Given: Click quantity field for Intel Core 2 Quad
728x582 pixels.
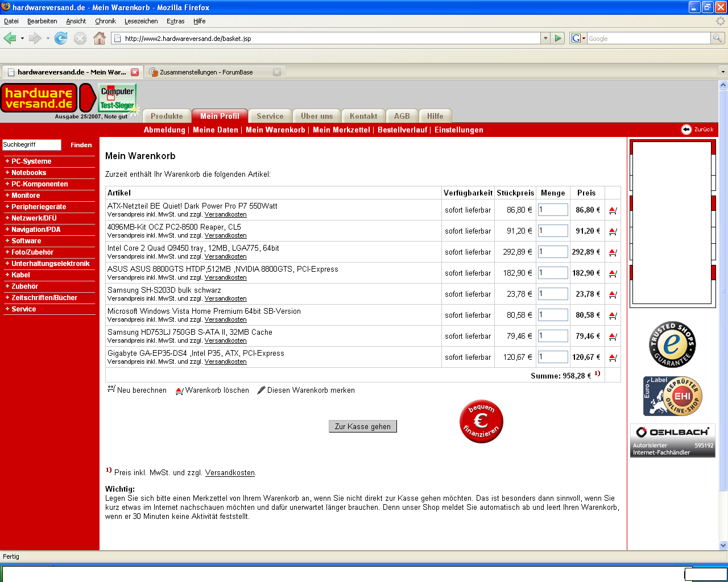Looking at the screenshot, I should click(x=553, y=252).
